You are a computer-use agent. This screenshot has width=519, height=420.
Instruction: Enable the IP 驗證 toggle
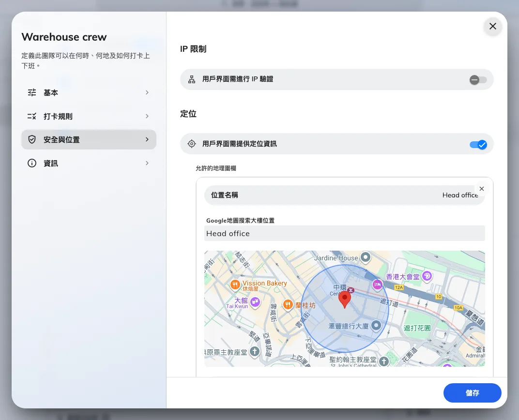pyautogui.click(x=478, y=80)
